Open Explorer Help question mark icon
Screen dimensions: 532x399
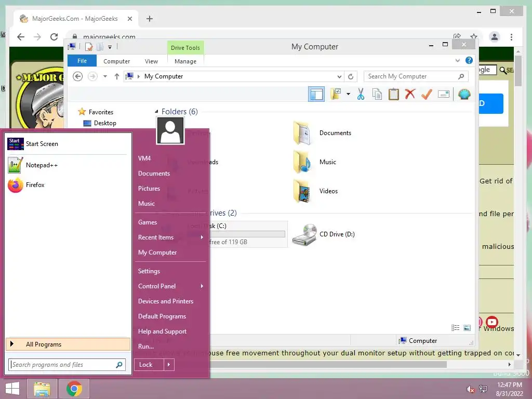(x=469, y=60)
